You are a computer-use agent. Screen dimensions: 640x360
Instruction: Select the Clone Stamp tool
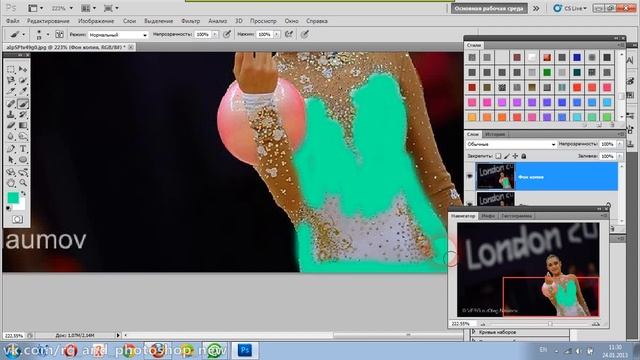coord(11,115)
